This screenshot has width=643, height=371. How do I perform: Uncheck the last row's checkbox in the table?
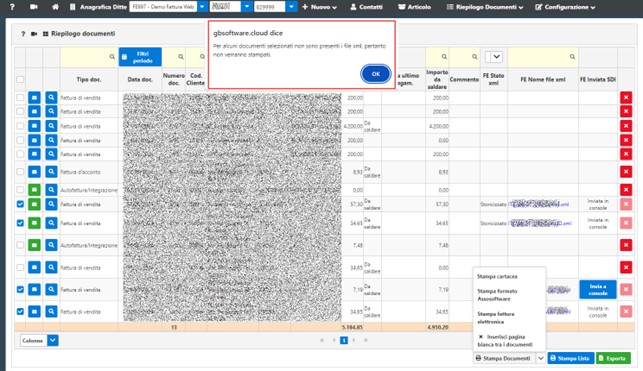pyautogui.click(x=20, y=312)
